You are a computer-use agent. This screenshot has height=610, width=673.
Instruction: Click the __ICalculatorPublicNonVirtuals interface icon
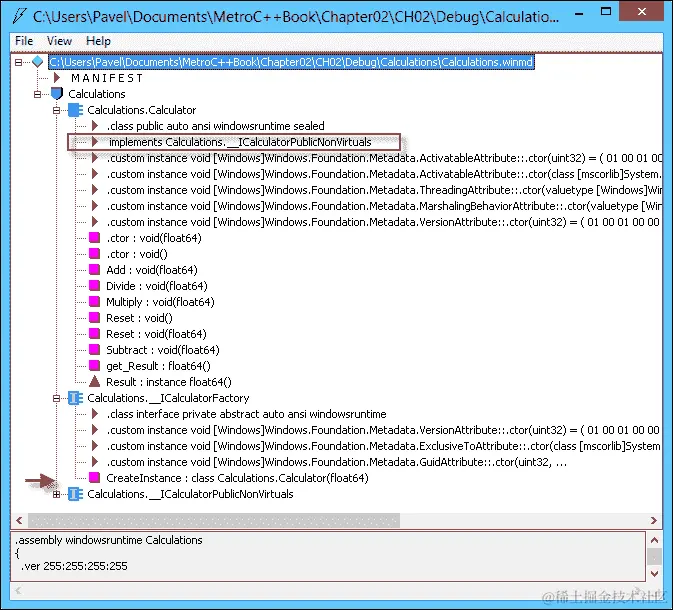[x=76, y=495]
